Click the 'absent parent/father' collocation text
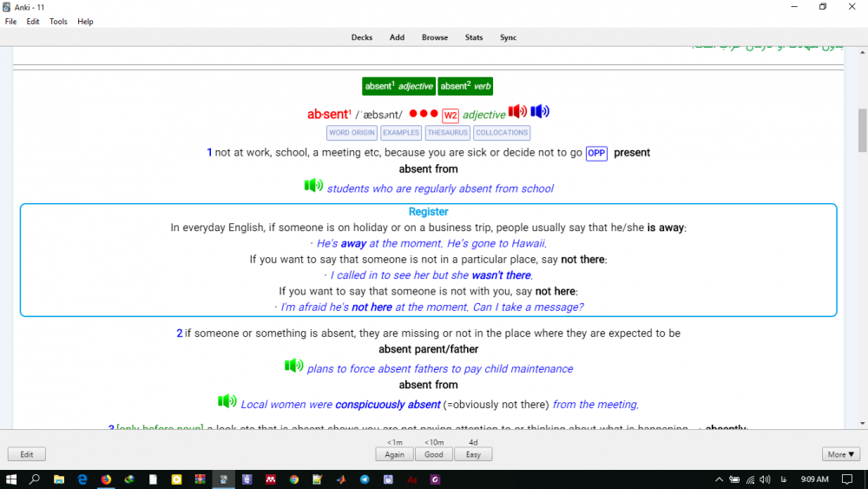868x489 pixels. click(429, 349)
